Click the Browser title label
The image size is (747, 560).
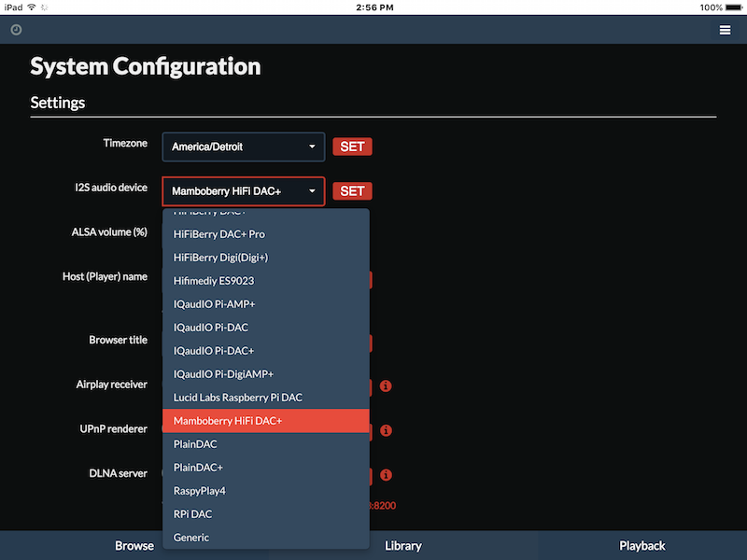119,340
